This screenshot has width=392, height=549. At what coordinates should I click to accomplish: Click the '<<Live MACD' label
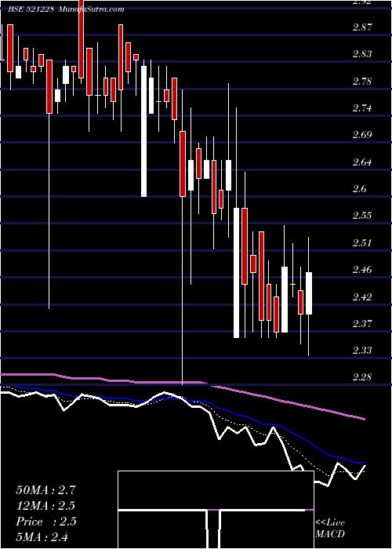point(330,529)
